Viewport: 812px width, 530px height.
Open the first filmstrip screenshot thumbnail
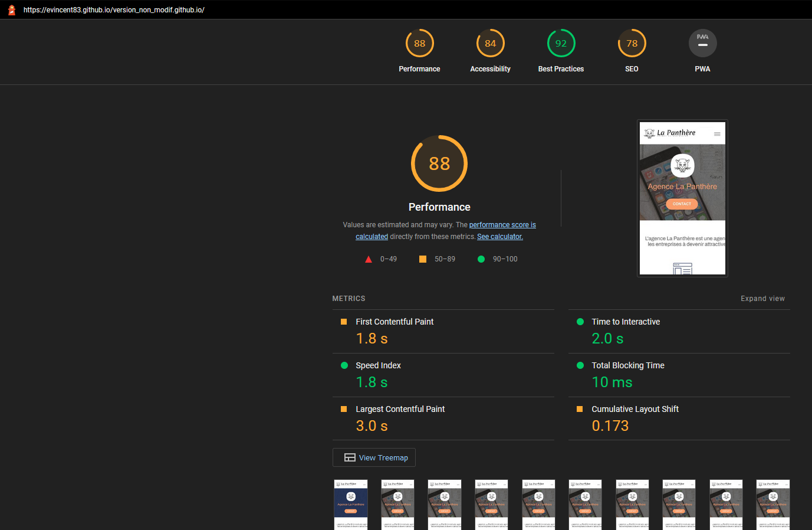(351, 505)
